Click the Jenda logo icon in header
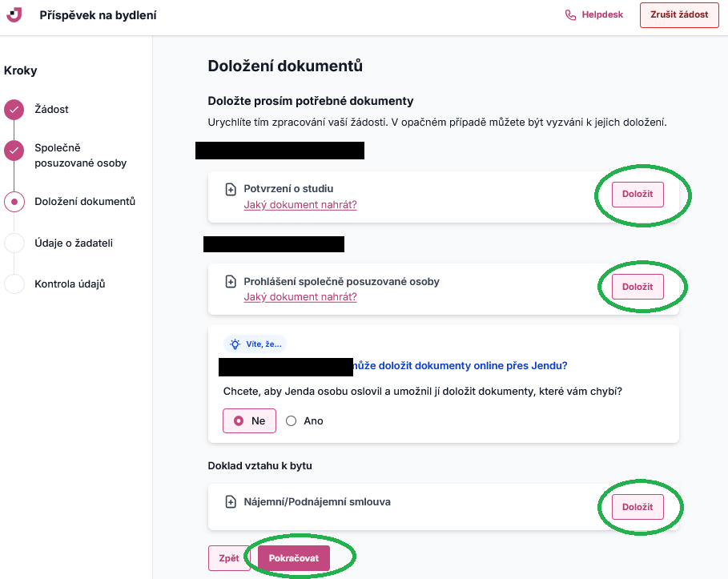 pyautogui.click(x=14, y=15)
